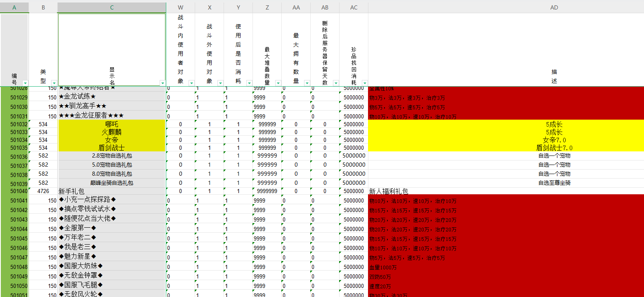This screenshot has height=297, width=644.
Task: Select the 新手礼包 cell
Action: 112,191
